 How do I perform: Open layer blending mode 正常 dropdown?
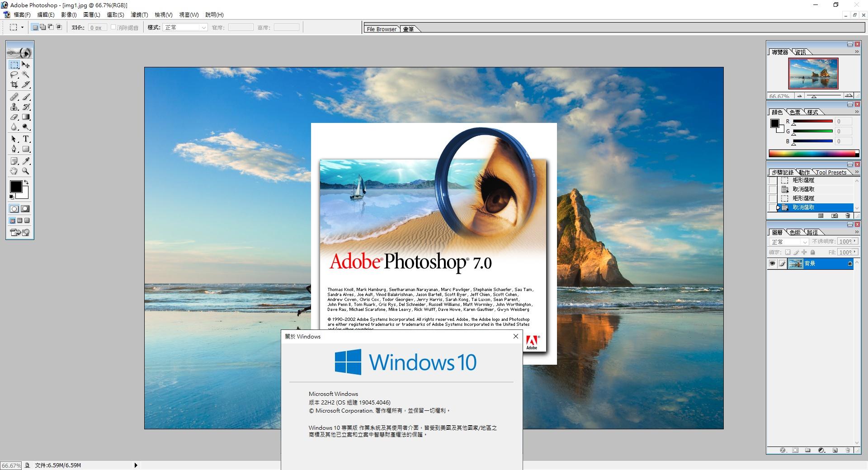[789, 242]
